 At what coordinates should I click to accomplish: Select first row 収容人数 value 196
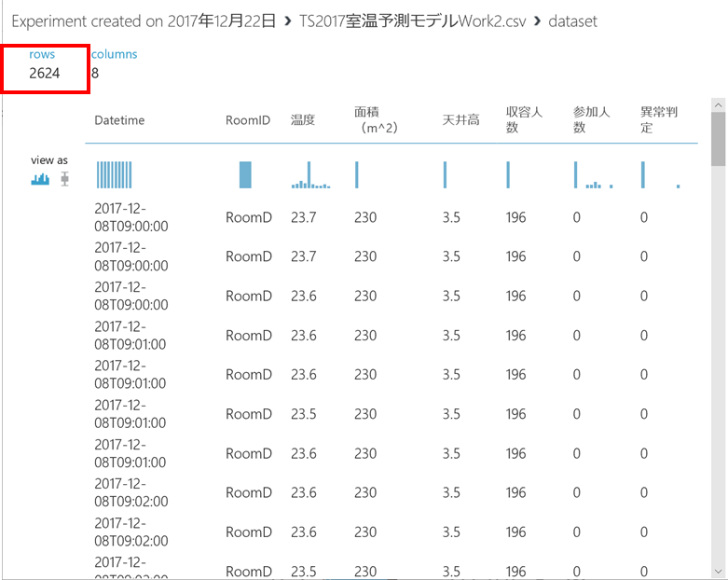[x=515, y=217]
